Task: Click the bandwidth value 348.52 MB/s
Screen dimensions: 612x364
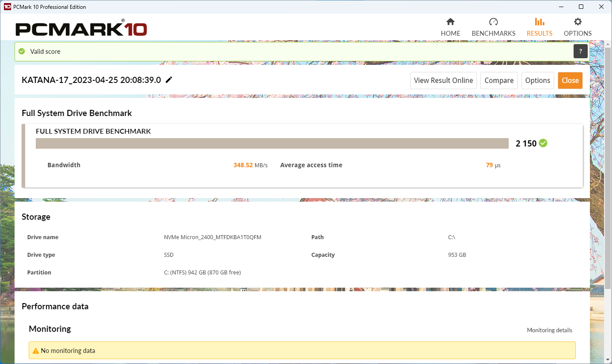Action: [250, 165]
